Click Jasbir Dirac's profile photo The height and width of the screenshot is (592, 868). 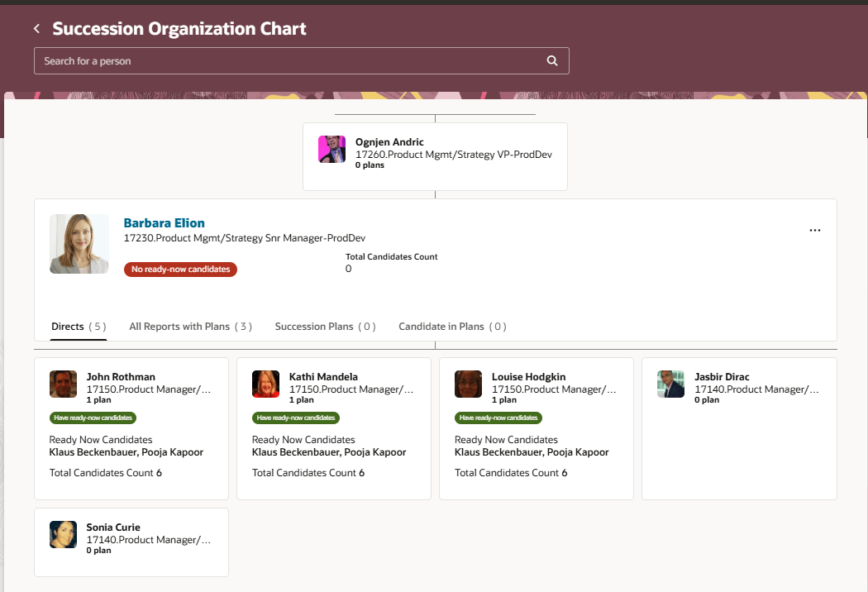pos(670,384)
